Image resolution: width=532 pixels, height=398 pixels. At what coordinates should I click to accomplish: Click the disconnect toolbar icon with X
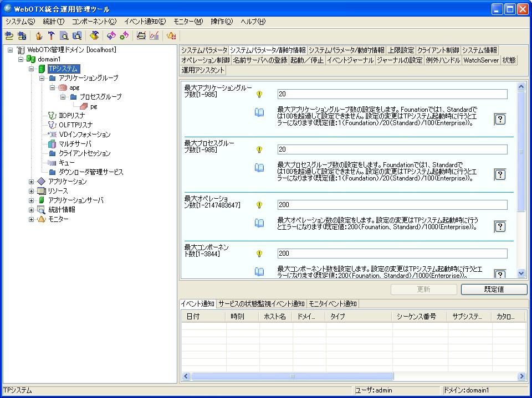click(x=22, y=36)
